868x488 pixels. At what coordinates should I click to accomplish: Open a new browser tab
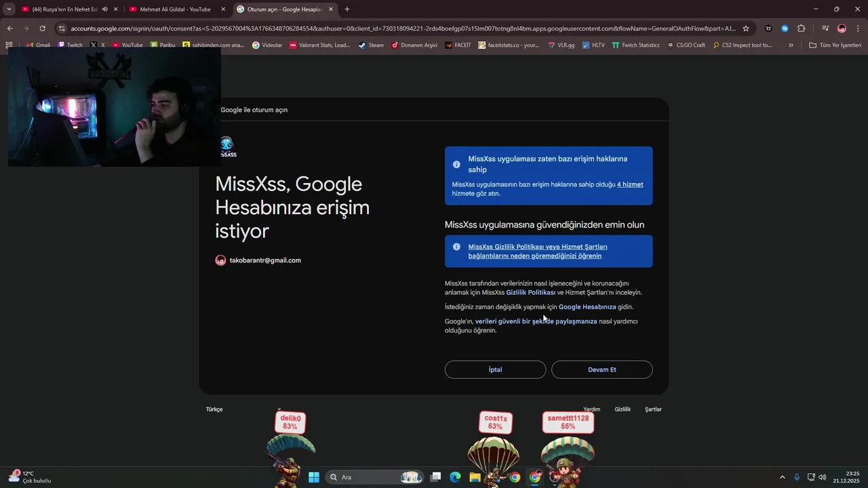pyautogui.click(x=347, y=9)
